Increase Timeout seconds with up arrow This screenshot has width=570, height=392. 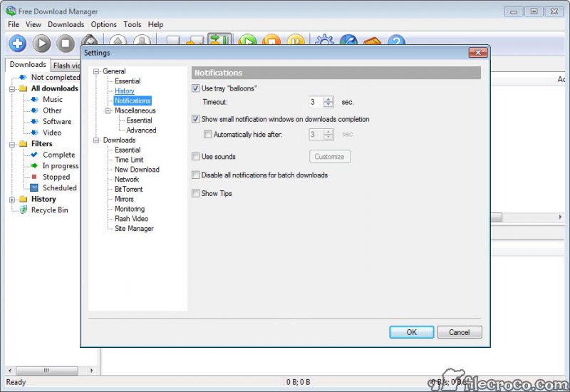[x=328, y=99]
